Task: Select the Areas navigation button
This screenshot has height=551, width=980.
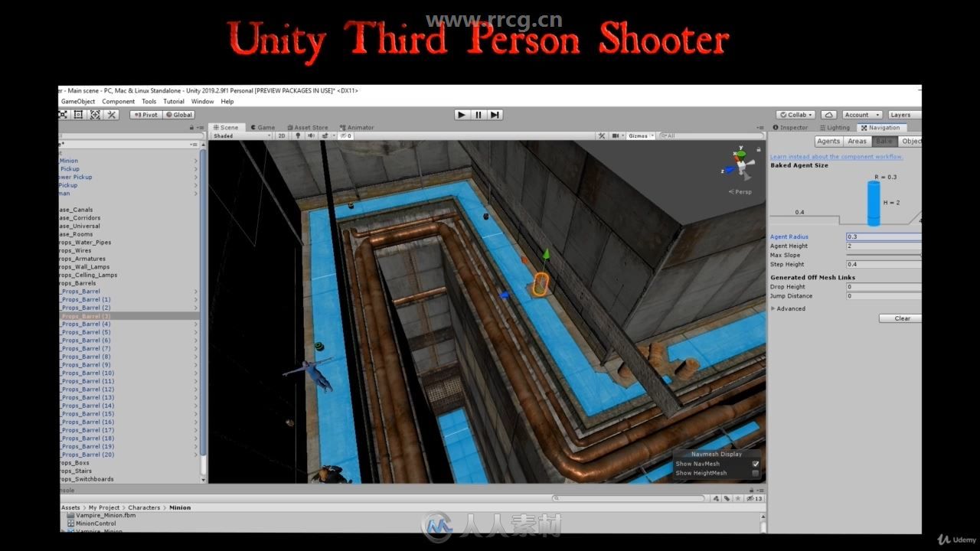Action: click(x=857, y=141)
